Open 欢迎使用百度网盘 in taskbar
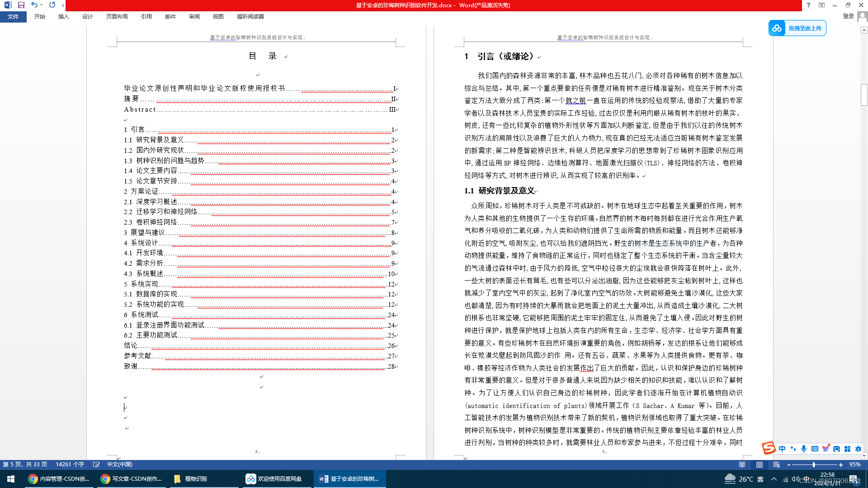Screen dimensions: 868x488 click(274, 479)
